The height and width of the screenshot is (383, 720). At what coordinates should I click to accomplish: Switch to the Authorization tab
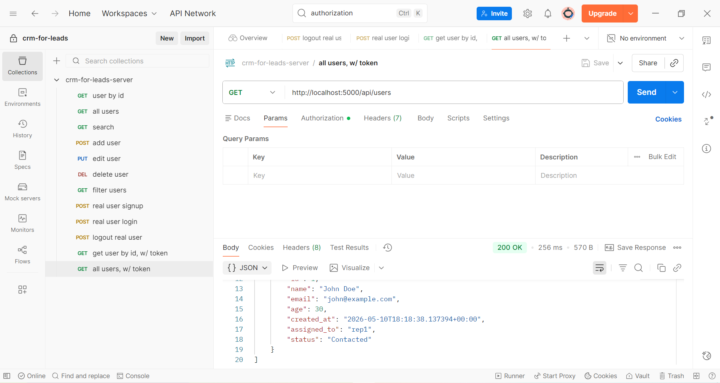326,118
